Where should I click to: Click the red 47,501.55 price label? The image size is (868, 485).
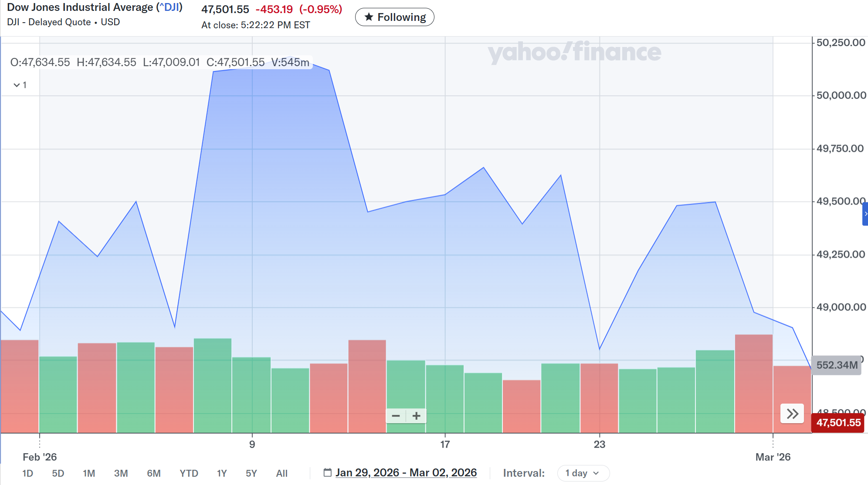(x=838, y=423)
